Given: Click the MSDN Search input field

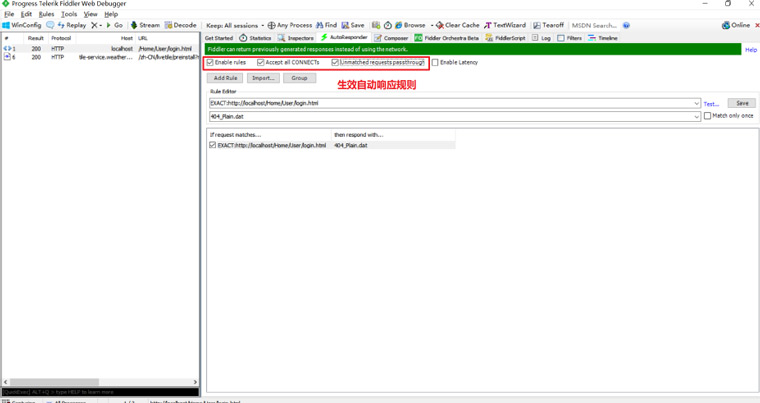Looking at the screenshot, I should pos(594,25).
